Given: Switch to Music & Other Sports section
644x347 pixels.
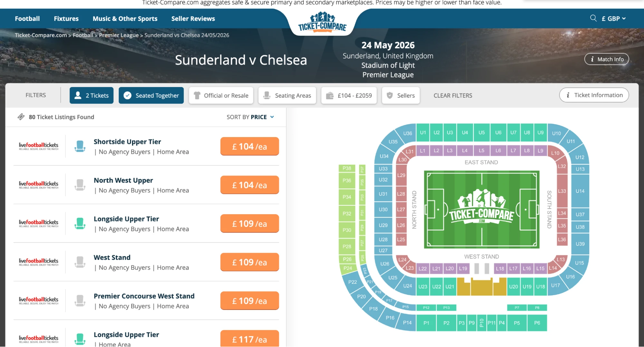Looking at the screenshot, I should click(x=125, y=18).
